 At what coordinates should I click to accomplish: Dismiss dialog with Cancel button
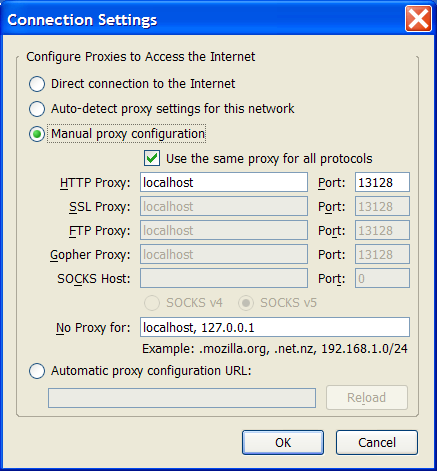tap(377, 442)
